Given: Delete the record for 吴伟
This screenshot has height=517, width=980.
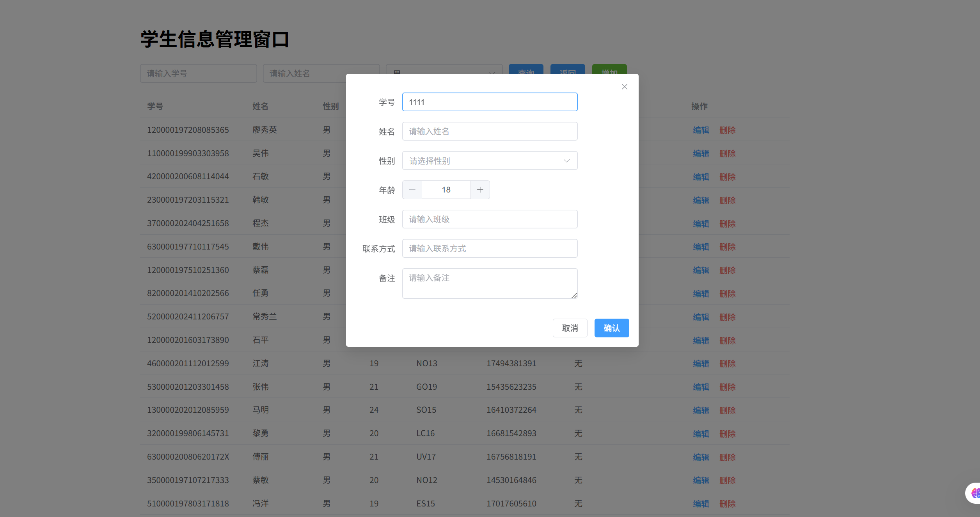Looking at the screenshot, I should (727, 153).
